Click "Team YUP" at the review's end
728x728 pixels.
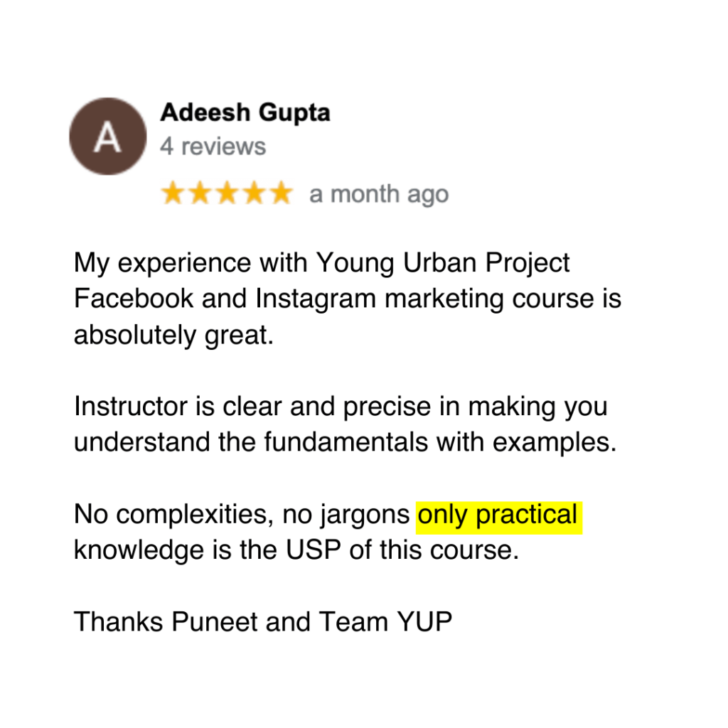pos(385,622)
